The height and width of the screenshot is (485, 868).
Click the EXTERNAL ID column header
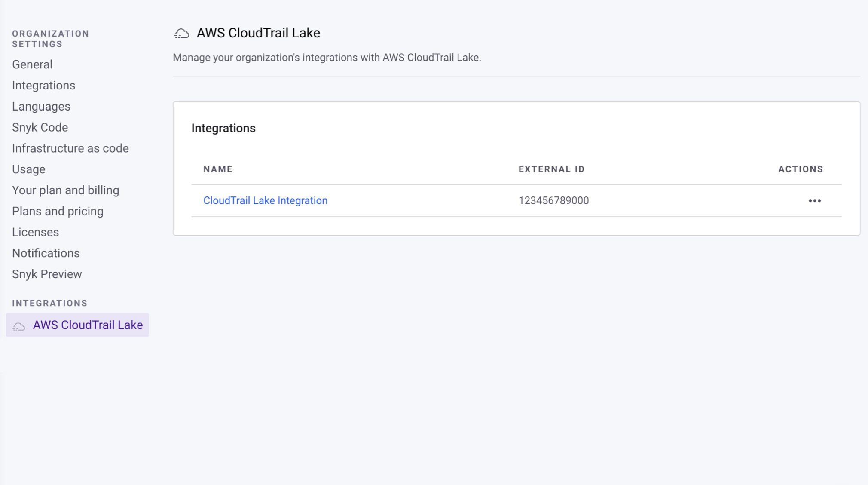[551, 169]
